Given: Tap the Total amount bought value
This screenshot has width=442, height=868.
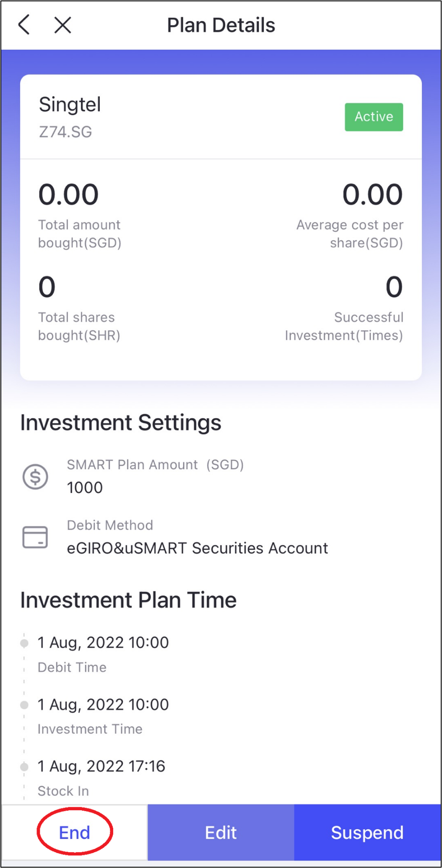Looking at the screenshot, I should click(68, 195).
